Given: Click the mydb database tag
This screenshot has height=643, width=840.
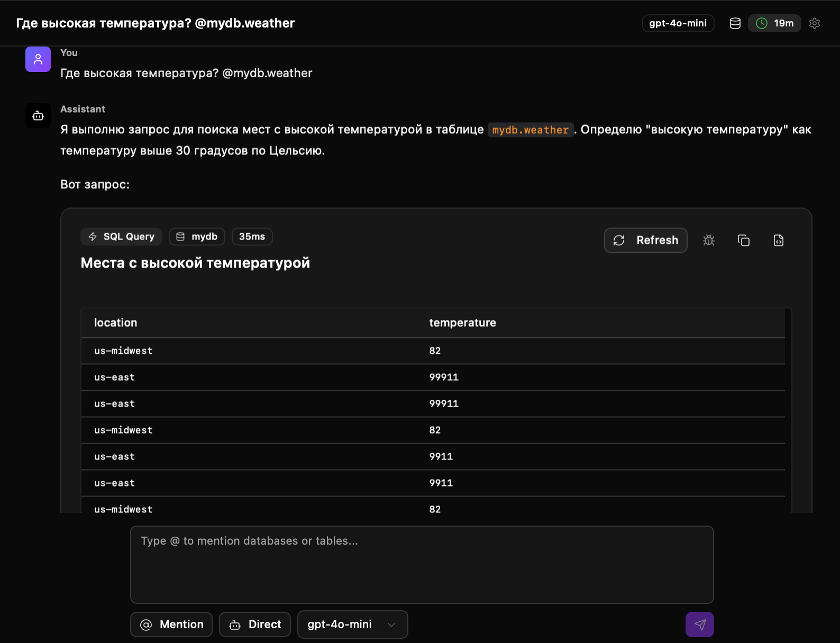Looking at the screenshot, I should pyautogui.click(x=197, y=237).
